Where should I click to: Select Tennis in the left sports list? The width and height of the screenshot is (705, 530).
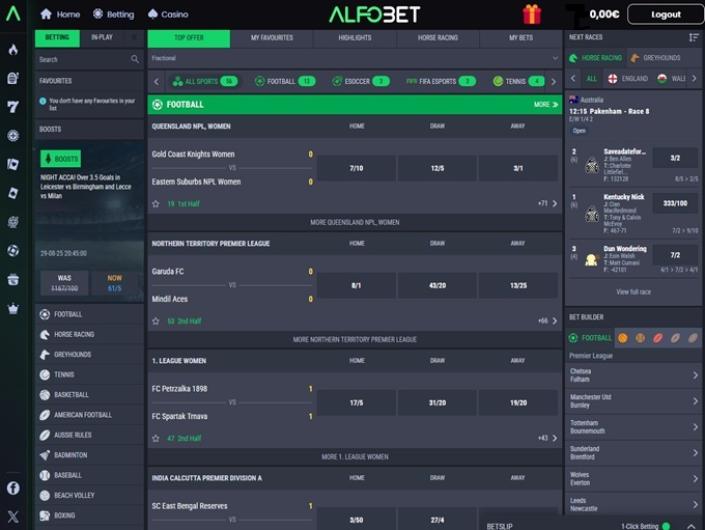(x=65, y=375)
